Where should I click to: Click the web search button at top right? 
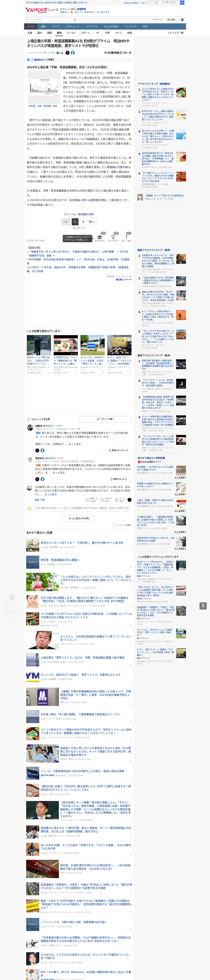[182, 3]
